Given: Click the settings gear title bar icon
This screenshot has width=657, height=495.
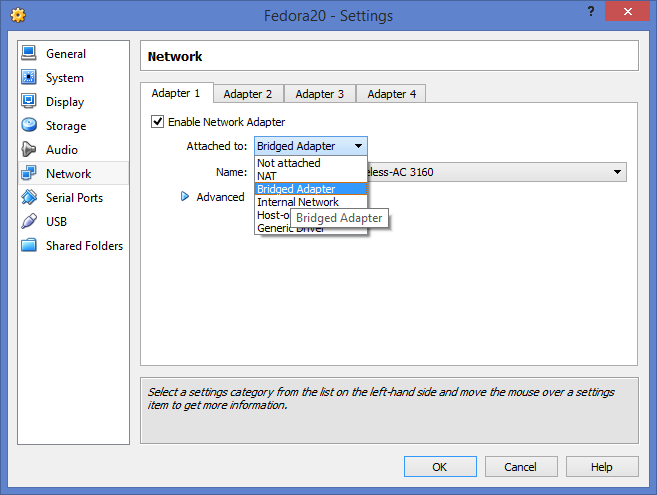Looking at the screenshot, I should click(18, 16).
